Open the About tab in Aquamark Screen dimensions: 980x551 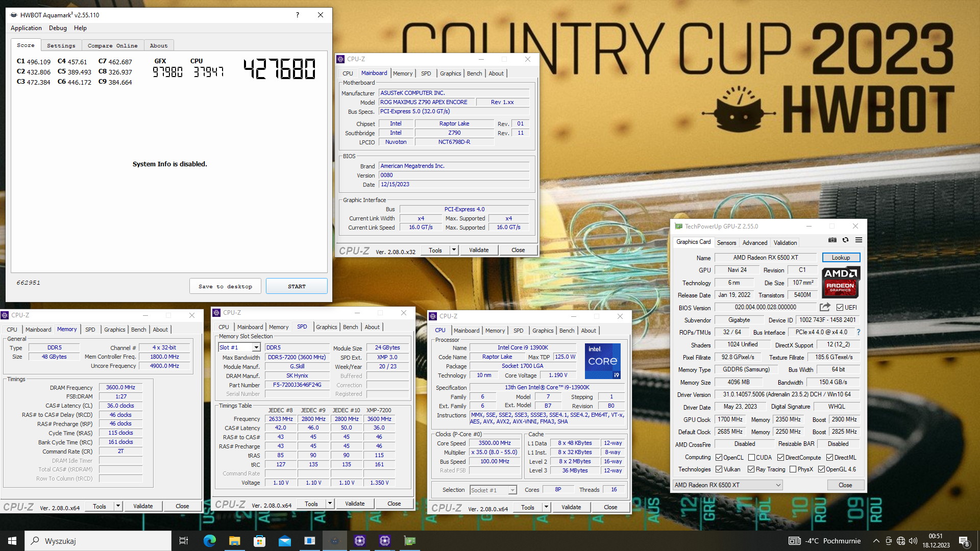point(158,45)
